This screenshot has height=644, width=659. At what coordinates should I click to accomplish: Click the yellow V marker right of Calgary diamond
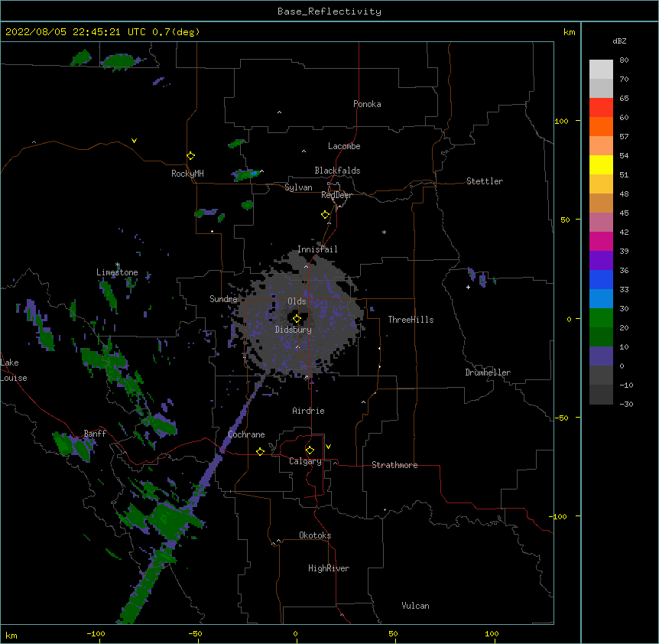(328, 447)
